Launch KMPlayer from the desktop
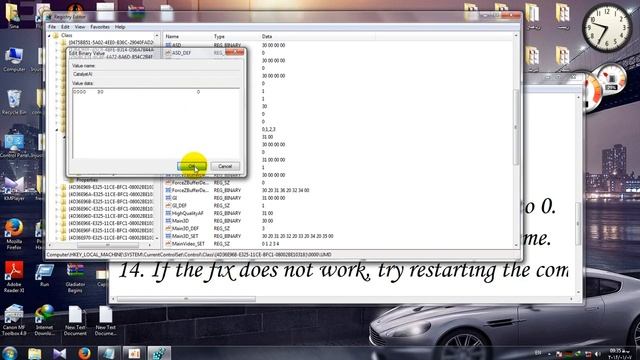Image resolution: width=640 pixels, height=360 pixels. click(x=14, y=189)
